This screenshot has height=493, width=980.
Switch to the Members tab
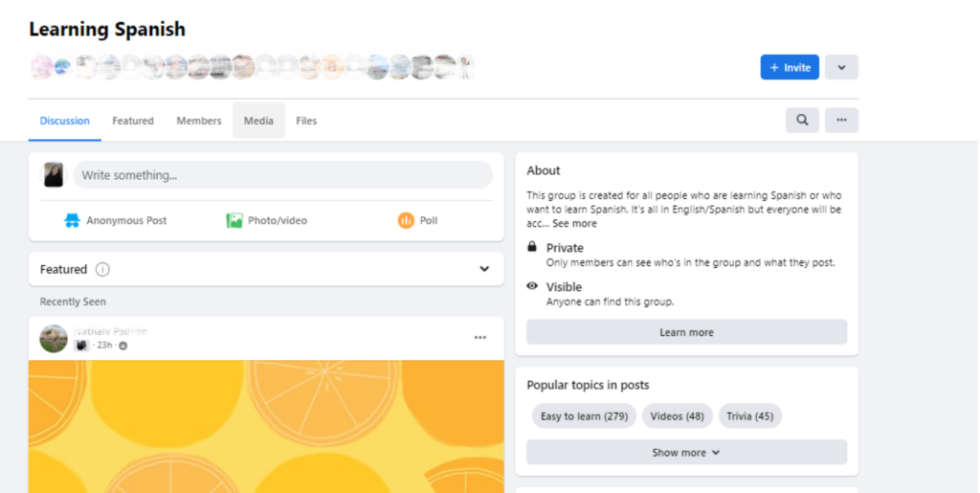coord(199,121)
